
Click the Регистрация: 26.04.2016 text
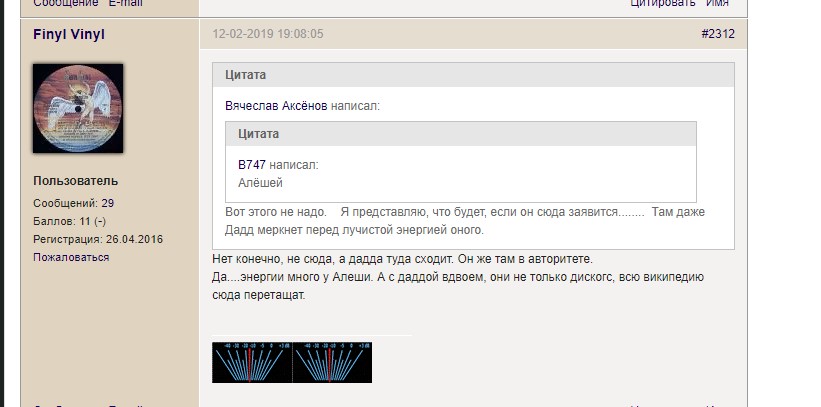[97, 239]
